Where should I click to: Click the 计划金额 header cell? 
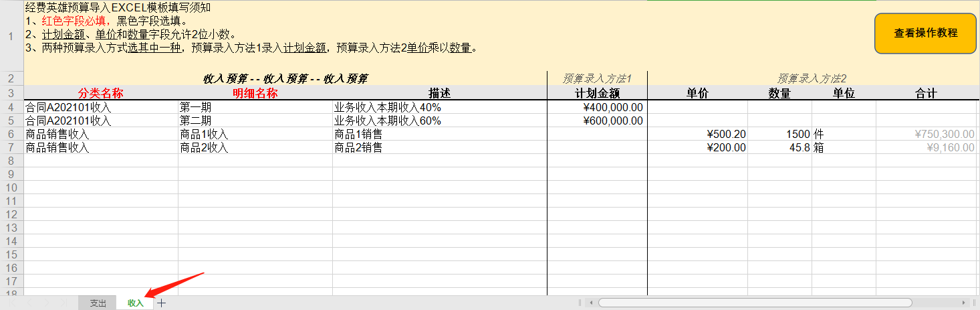click(597, 94)
